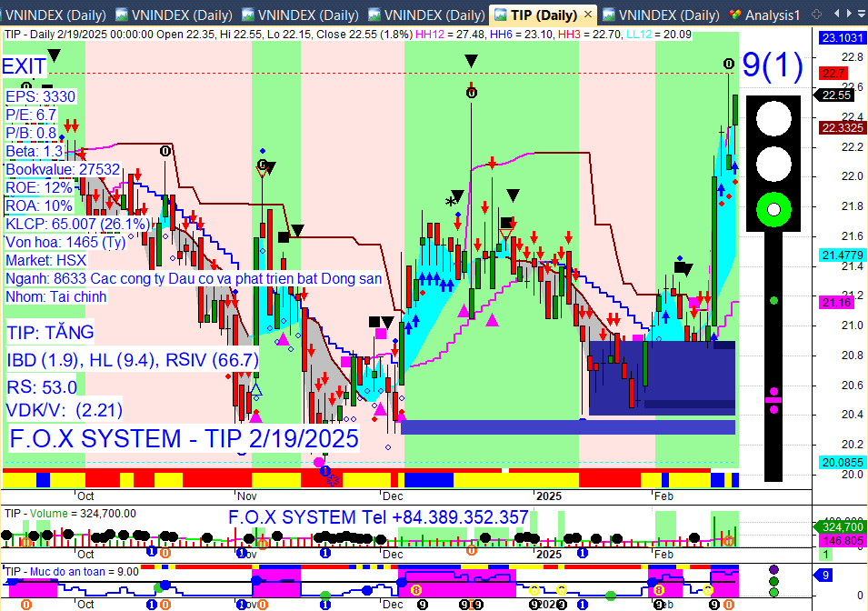Image resolution: width=868 pixels, height=611 pixels.
Task: Click the Nhom: Tai chinh text
Action: [x=56, y=297]
